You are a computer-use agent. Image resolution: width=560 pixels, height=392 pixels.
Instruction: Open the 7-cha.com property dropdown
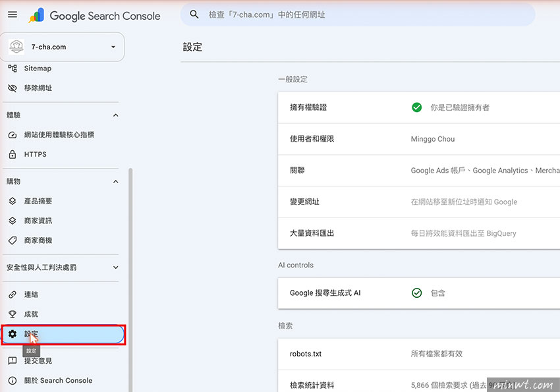tap(62, 47)
